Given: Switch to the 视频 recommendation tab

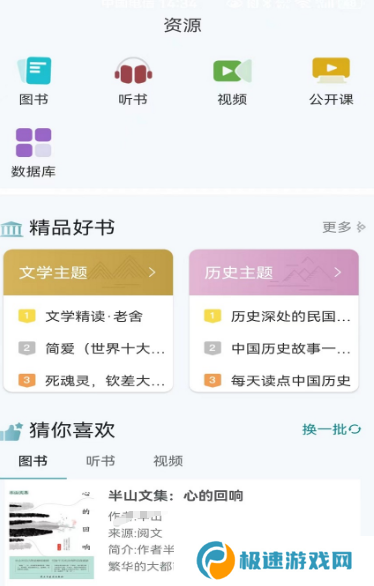Looking at the screenshot, I should (168, 461).
